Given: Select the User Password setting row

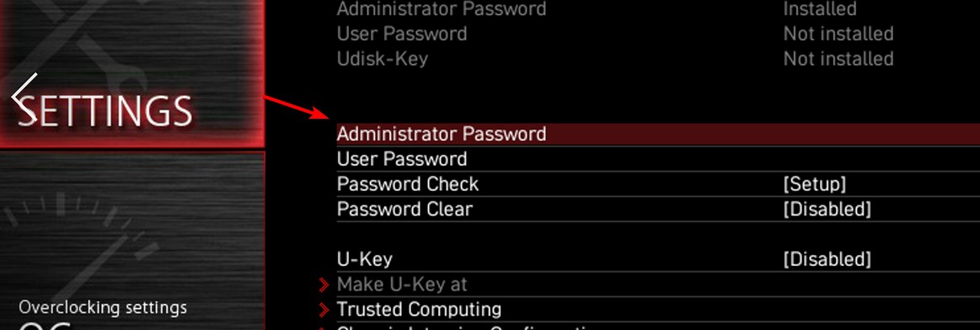Looking at the screenshot, I should (x=658, y=159).
